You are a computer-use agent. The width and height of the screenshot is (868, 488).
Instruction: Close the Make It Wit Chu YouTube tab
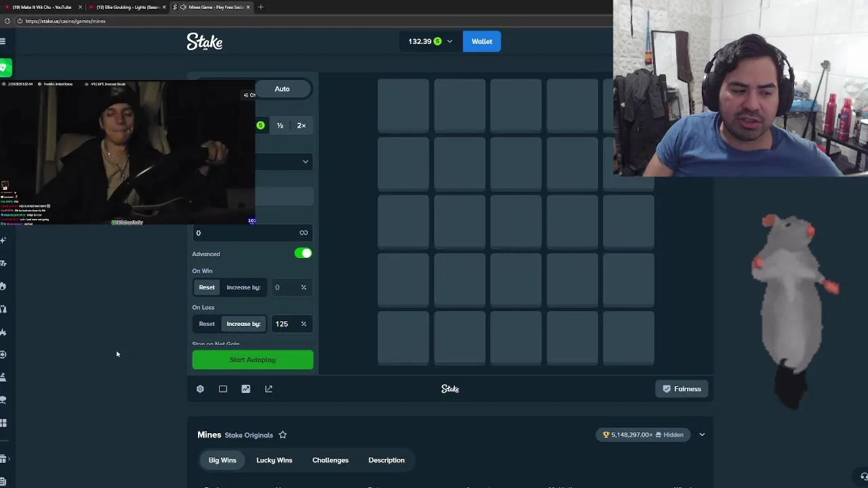pyautogui.click(x=80, y=7)
